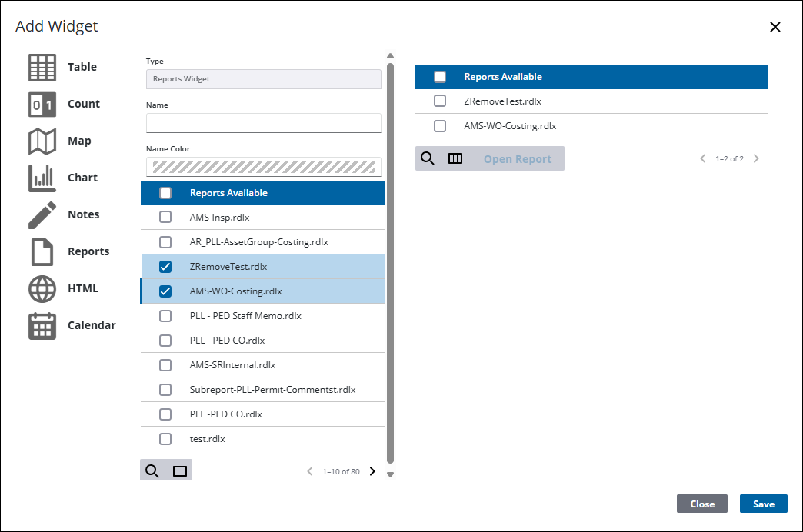Select the Subreport-PLL-Permit-Commentst.rdlx row text
The width and height of the screenshot is (803, 532).
click(x=272, y=390)
